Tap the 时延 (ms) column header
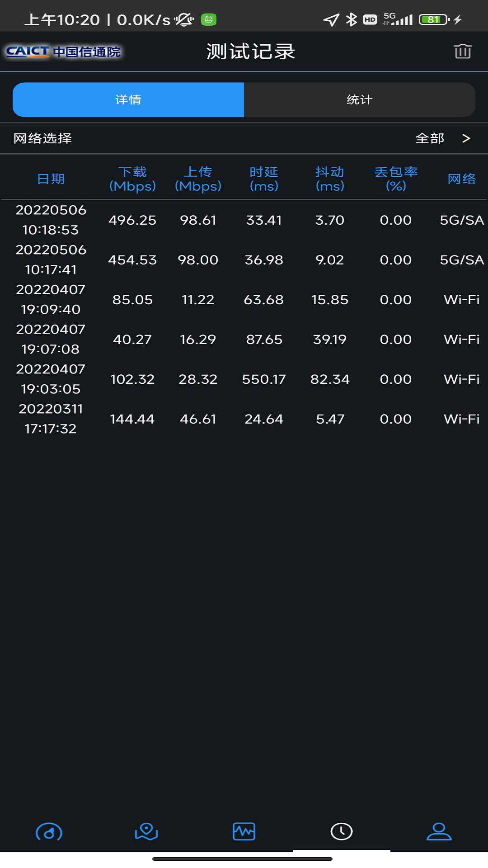The width and height of the screenshot is (488, 868). [264, 179]
